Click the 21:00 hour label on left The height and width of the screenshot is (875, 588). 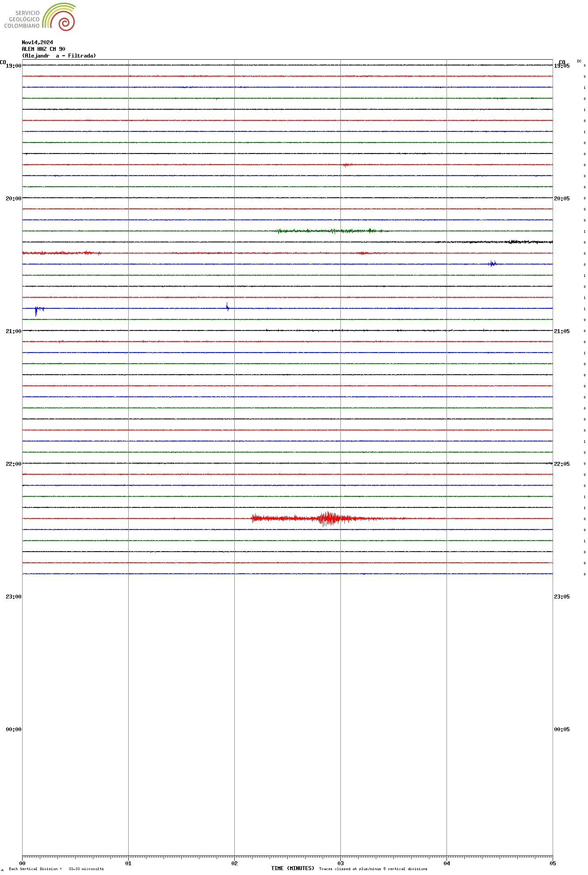13,331
